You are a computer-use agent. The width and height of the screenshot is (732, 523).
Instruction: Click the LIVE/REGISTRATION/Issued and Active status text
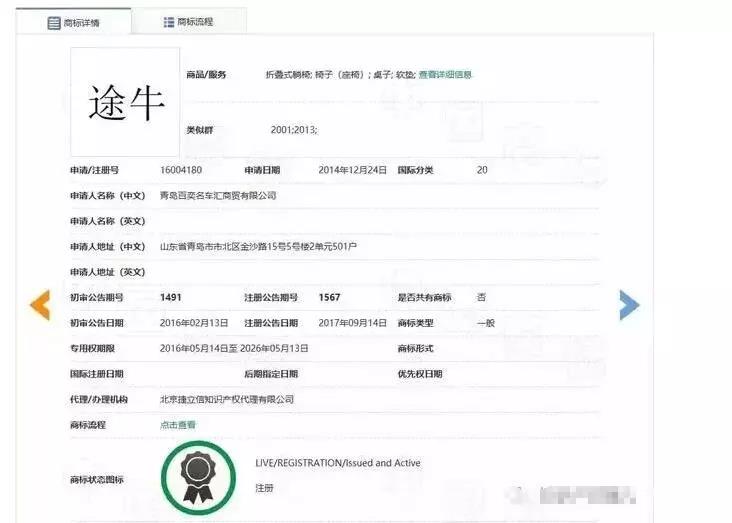click(338, 463)
